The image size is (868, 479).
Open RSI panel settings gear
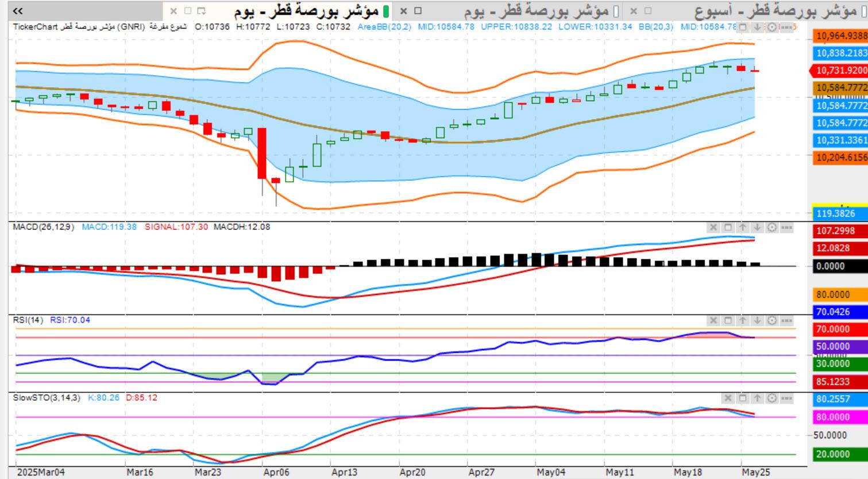tap(771, 320)
